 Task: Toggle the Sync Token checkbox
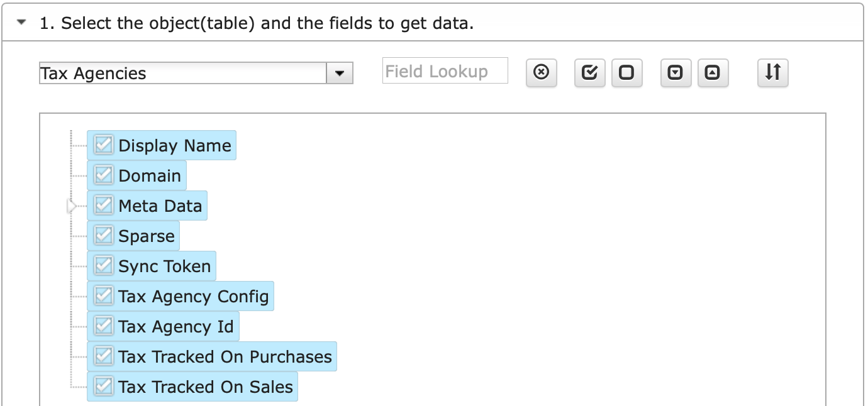click(103, 266)
